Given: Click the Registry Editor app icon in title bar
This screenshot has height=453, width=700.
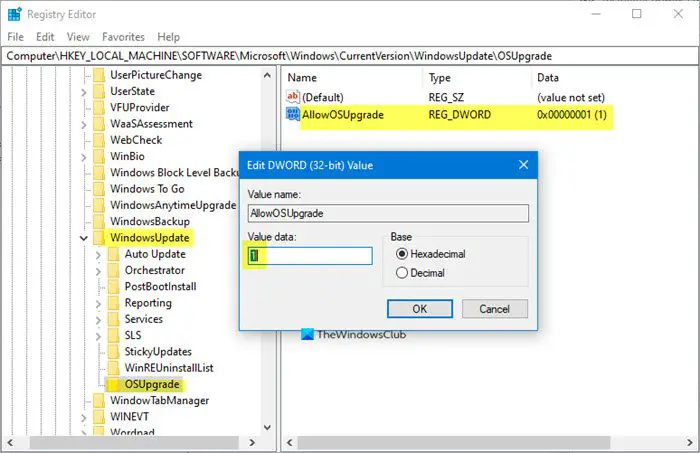Looking at the screenshot, I should 14,14.
